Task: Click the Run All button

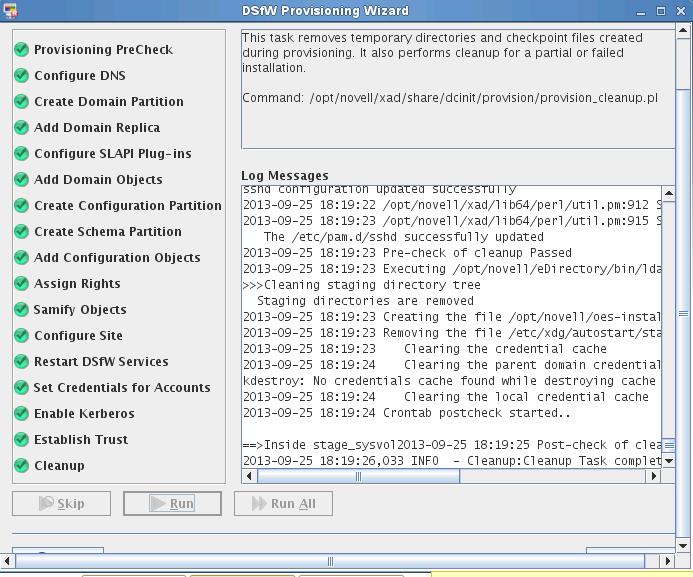Action: (283, 503)
